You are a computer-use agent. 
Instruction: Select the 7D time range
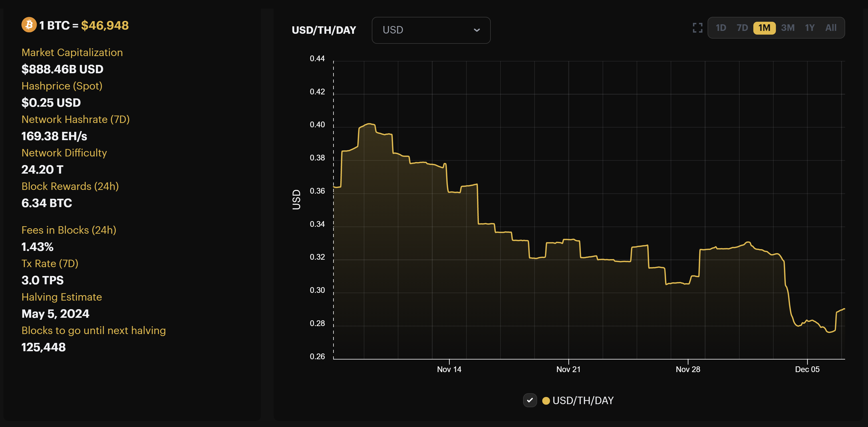pos(743,28)
